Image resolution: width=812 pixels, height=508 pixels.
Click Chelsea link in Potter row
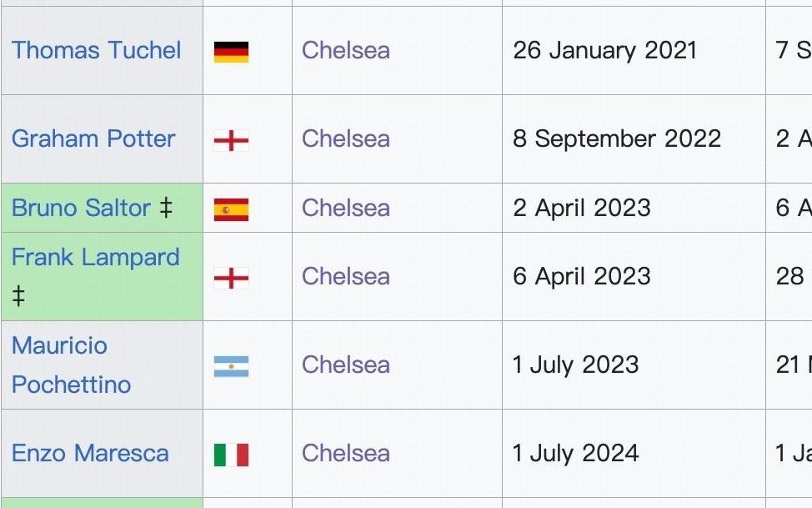pyautogui.click(x=345, y=138)
